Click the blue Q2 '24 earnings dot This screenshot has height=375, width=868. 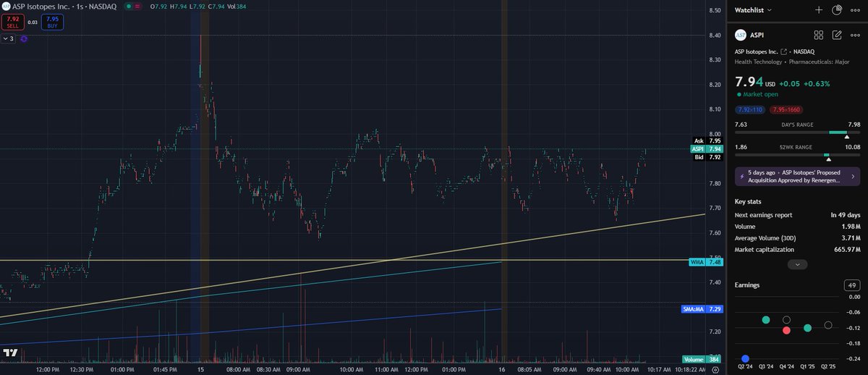[x=745, y=358]
